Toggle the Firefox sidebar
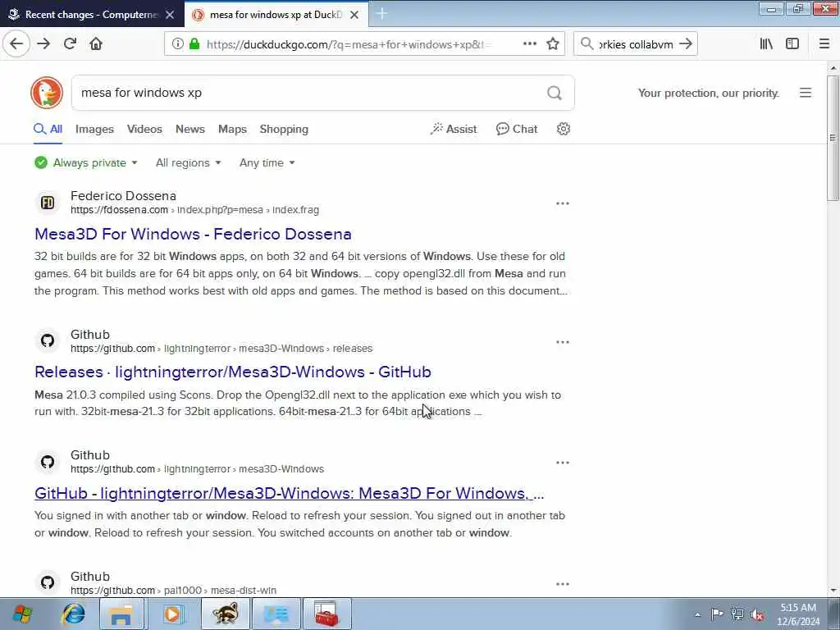This screenshot has height=630, width=840. (792, 44)
